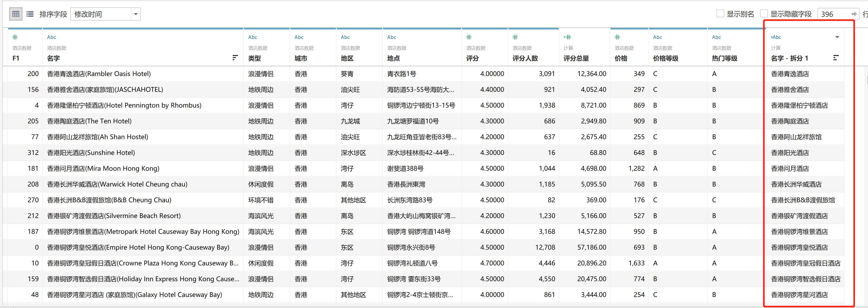The image size is (868, 308).
Task: Click cell 香港青逸酒店(Rambler Oasis Hotel)
Action: (99, 74)
